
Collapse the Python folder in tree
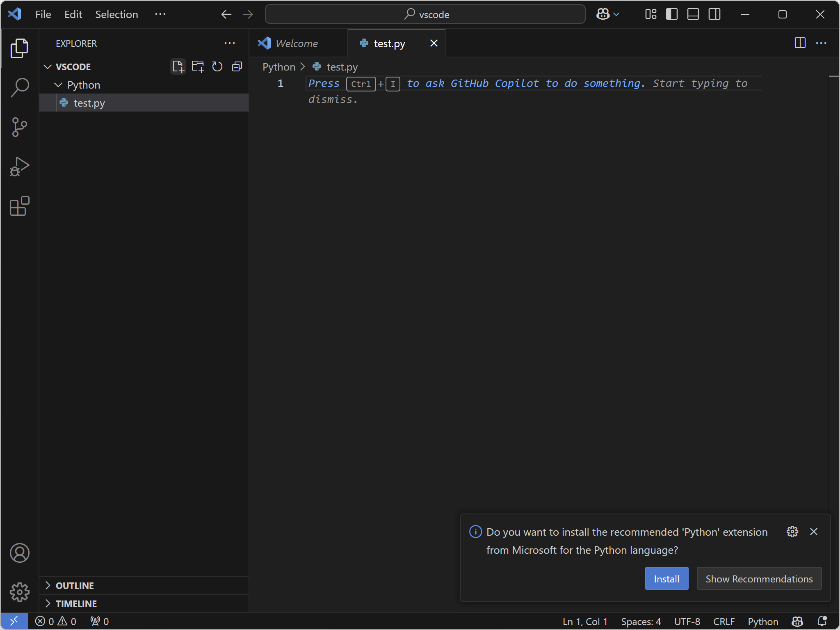pyautogui.click(x=59, y=85)
